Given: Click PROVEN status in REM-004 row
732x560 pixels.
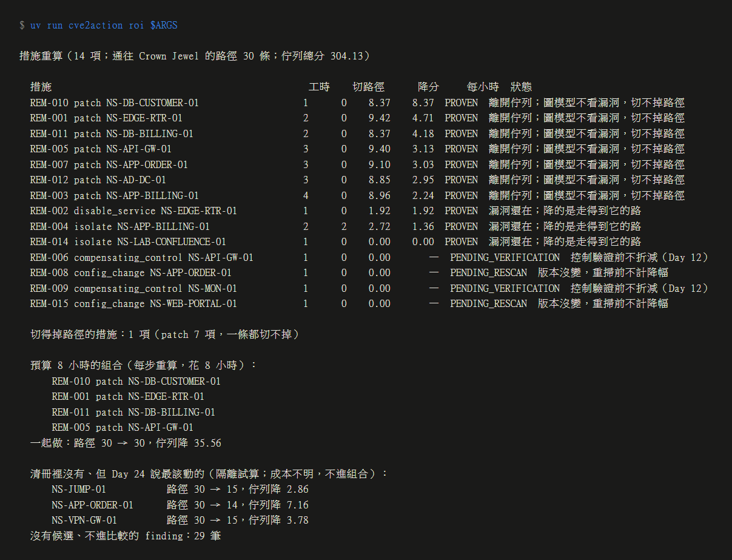Looking at the screenshot, I should [461, 227].
